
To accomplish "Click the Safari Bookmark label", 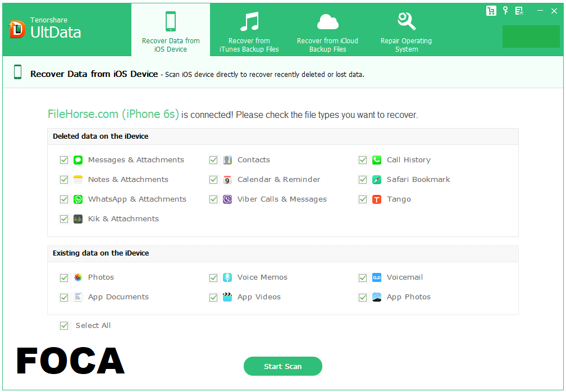I will pyautogui.click(x=418, y=179).
